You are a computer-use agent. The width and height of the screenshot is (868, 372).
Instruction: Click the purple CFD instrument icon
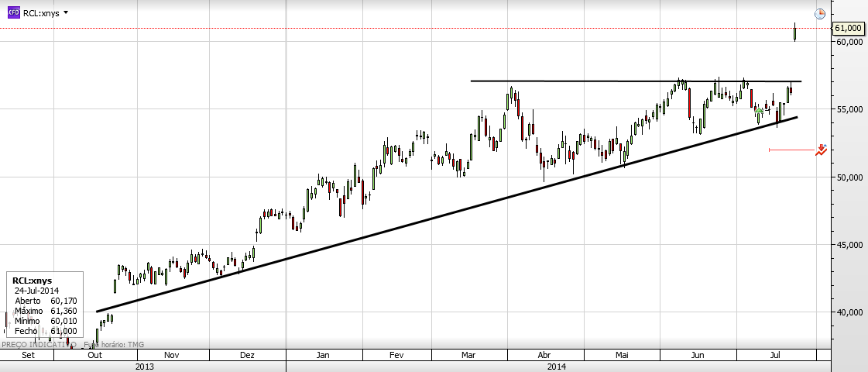14,12
